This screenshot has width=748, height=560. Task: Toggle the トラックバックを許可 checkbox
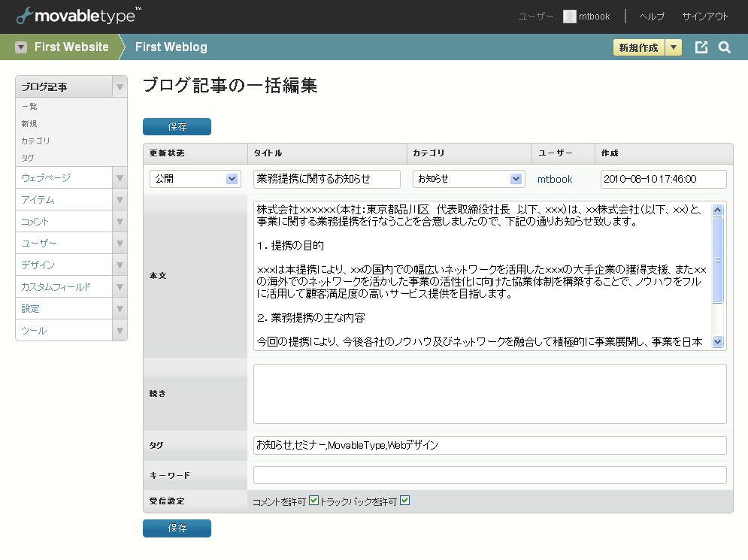405,501
